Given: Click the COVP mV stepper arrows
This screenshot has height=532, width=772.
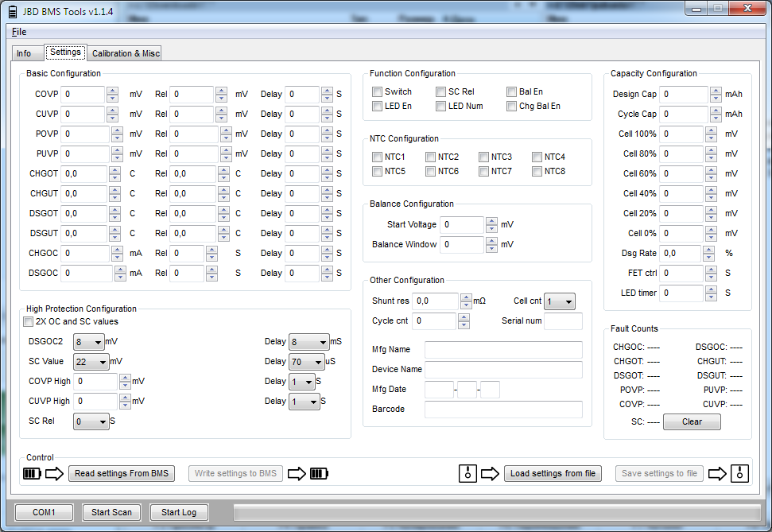Looking at the screenshot, I should click(x=112, y=94).
